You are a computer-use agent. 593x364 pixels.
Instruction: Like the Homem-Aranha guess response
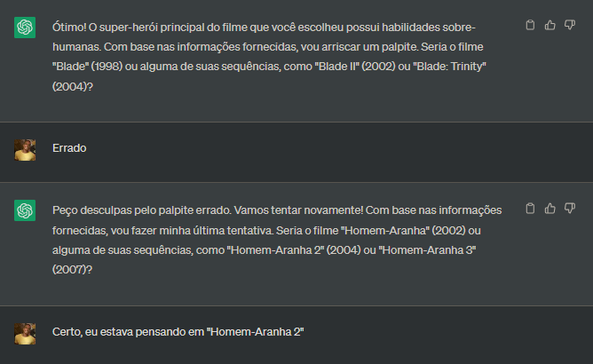(550, 209)
